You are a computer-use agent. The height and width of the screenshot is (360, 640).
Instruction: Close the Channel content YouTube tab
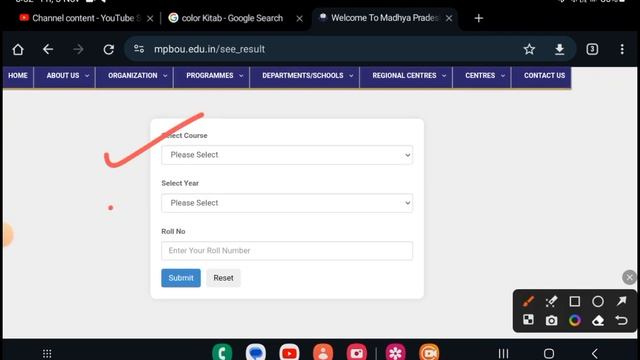pos(150,19)
